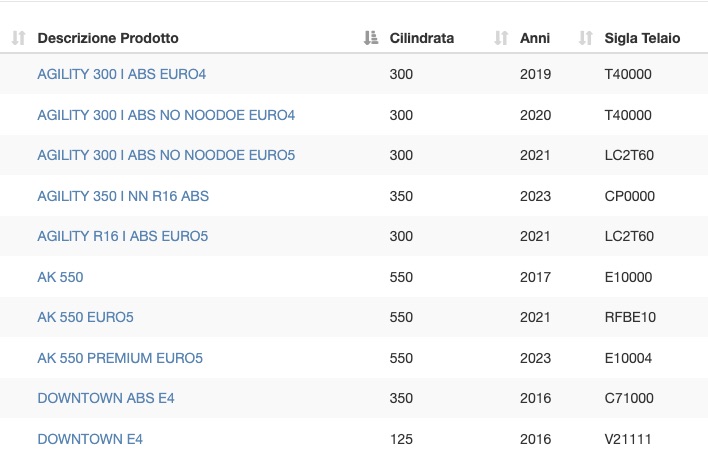Select the Sigla Telaio column header
The image size is (708, 465).
(x=642, y=38)
